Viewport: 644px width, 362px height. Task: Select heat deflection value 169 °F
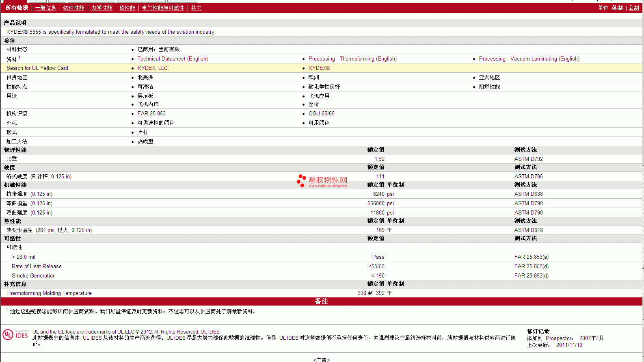click(384, 230)
